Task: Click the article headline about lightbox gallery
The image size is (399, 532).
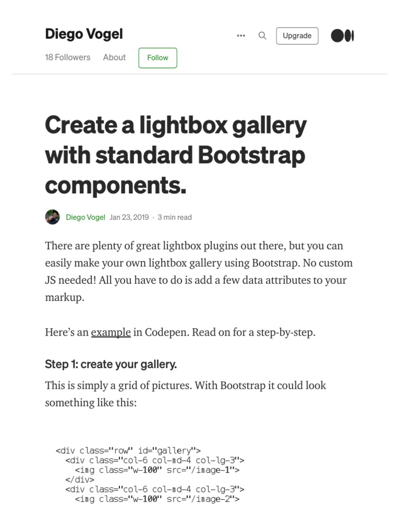Action: [x=176, y=155]
